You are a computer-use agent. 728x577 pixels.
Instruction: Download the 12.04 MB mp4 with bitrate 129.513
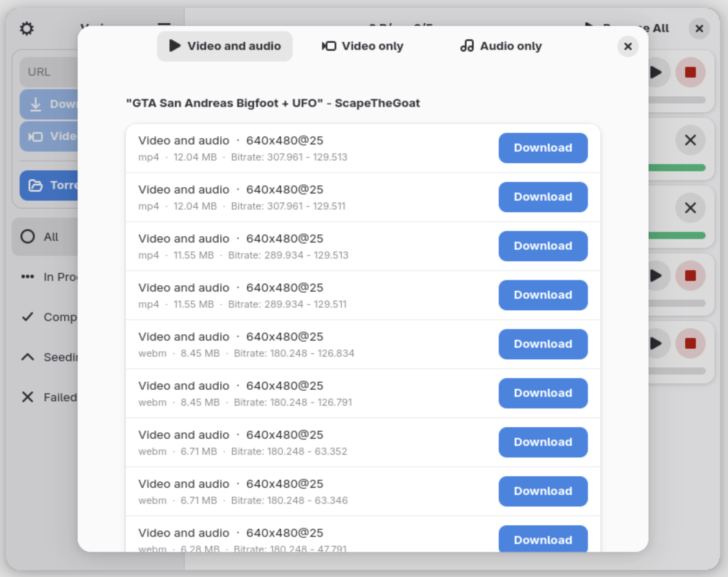[x=543, y=148]
